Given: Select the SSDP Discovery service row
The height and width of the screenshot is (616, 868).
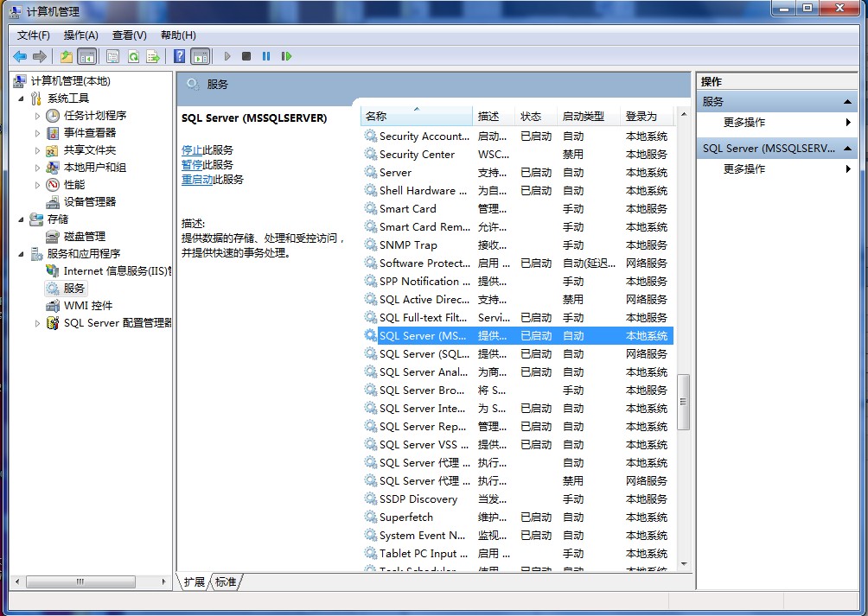Looking at the screenshot, I should click(517, 499).
